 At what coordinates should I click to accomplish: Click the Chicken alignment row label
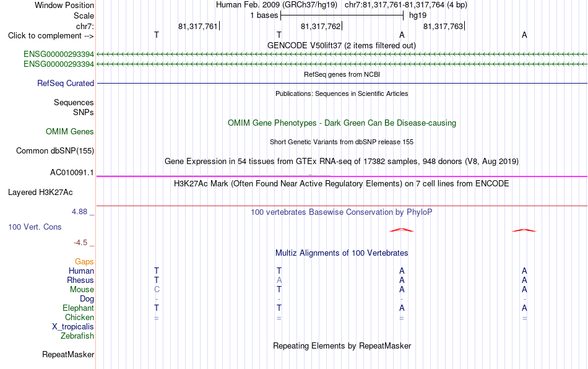[79, 317]
